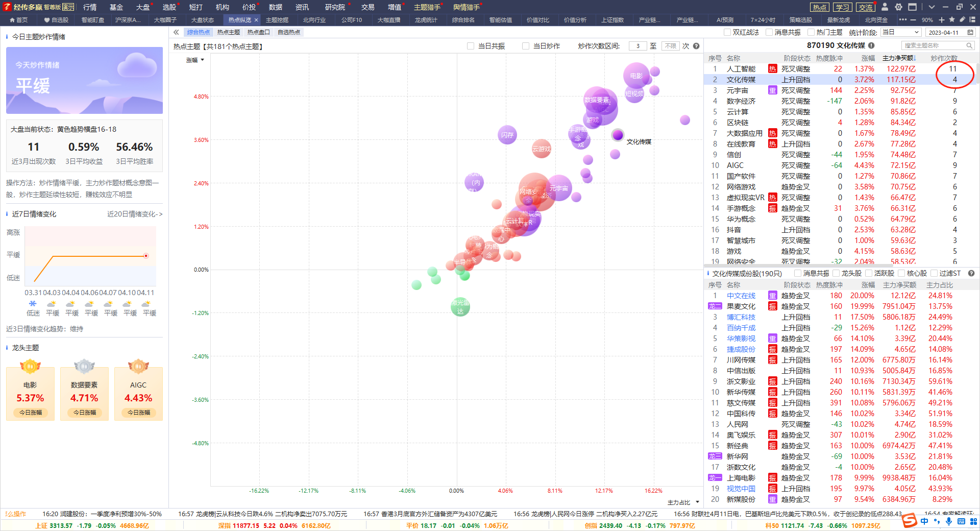Check 核心股 filter checkbox
The height and width of the screenshot is (531, 980).
901,273
